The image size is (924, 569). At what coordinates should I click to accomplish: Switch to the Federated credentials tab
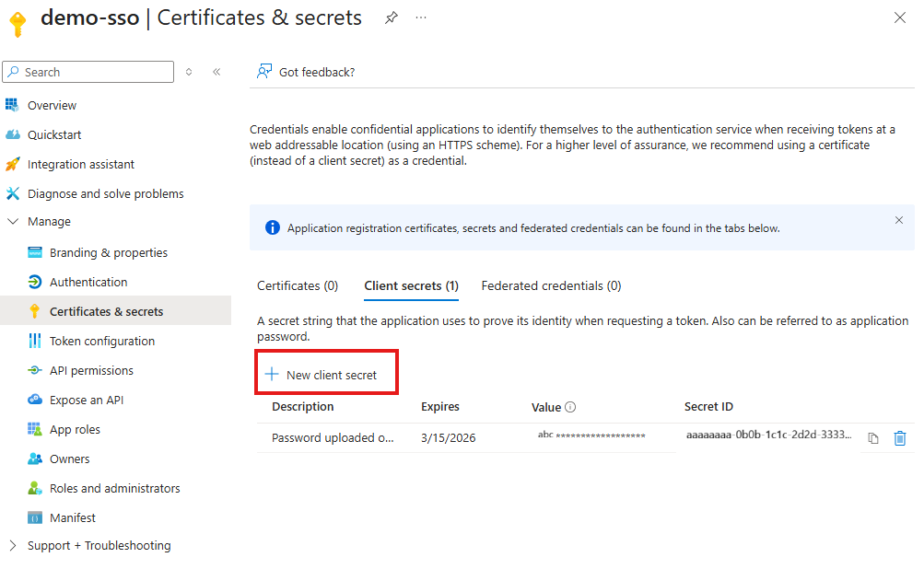550,285
